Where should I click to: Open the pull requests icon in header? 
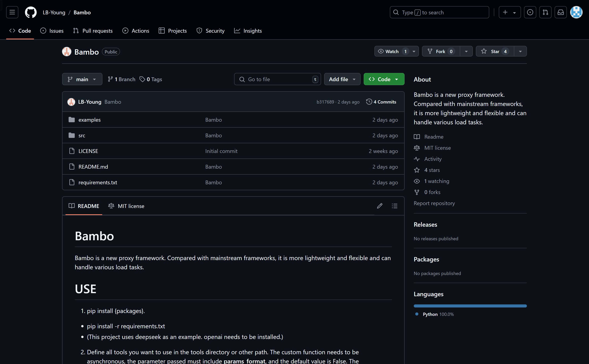tap(545, 12)
